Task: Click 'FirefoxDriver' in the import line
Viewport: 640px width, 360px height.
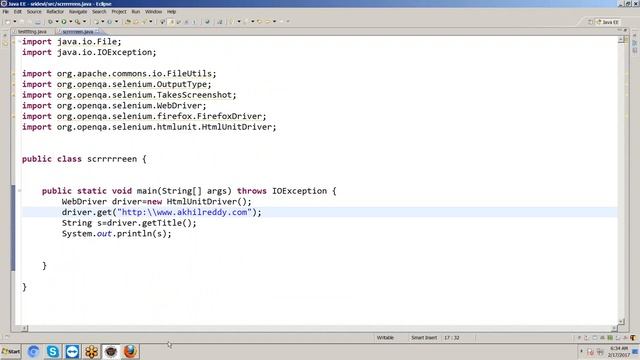Action: pos(229,116)
